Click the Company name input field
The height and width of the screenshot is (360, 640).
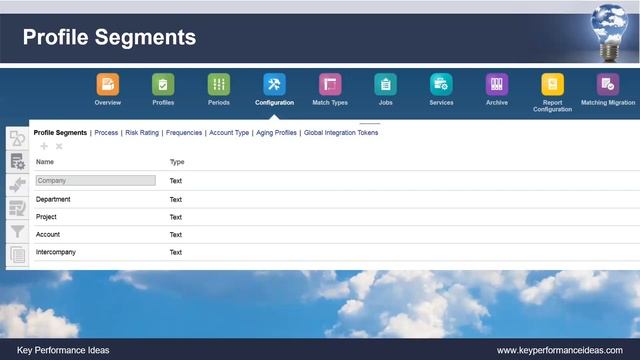tap(96, 180)
